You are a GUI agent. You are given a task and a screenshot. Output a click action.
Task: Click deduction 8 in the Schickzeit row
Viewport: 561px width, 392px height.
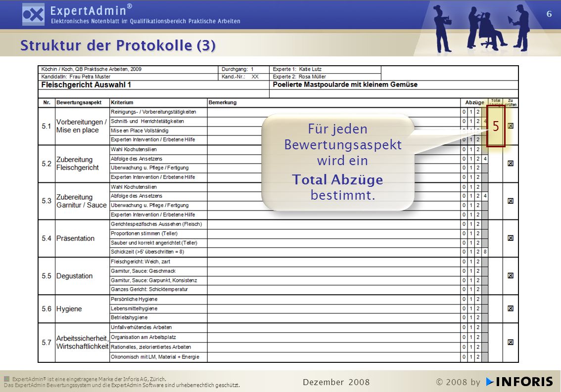coord(485,252)
